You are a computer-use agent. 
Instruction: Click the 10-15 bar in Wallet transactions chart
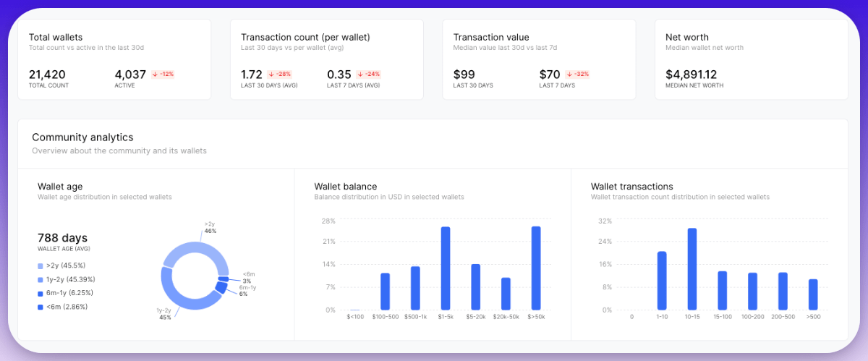click(x=692, y=269)
